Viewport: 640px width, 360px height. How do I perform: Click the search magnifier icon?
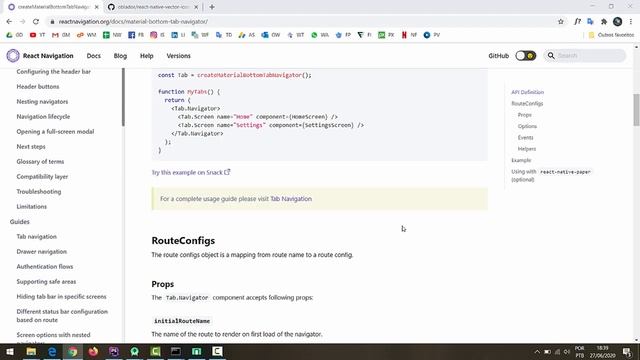tap(551, 56)
